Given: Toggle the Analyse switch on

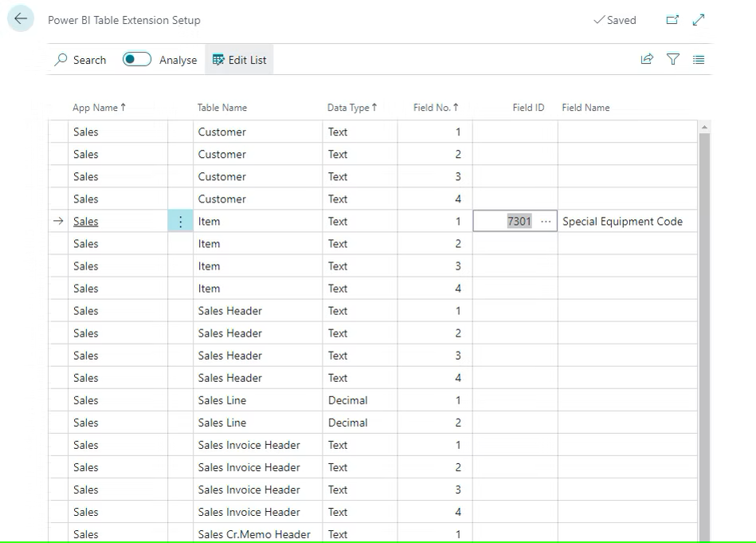Looking at the screenshot, I should 136,59.
